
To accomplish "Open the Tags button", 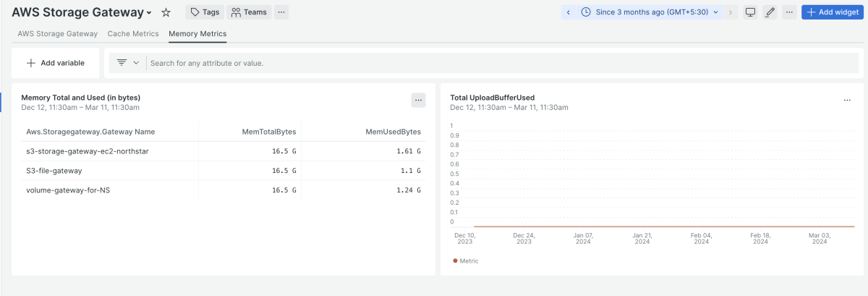I will coord(205,12).
